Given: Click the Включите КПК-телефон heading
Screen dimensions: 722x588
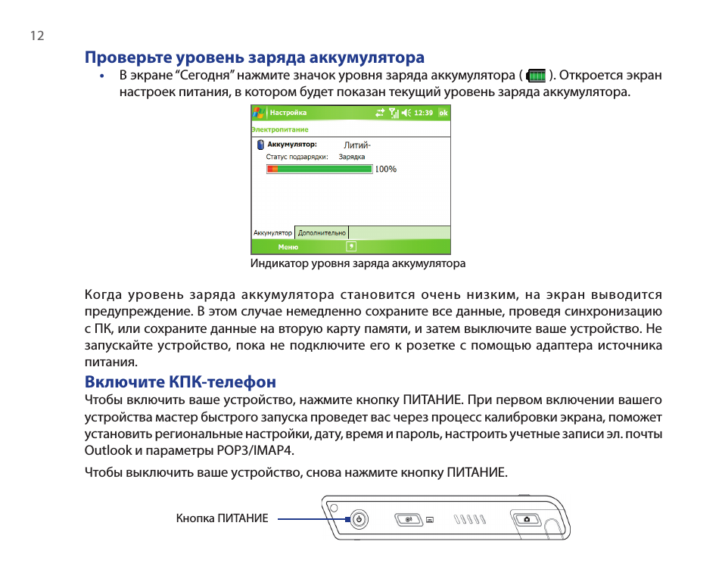Looking at the screenshot, I should tap(180, 381).
